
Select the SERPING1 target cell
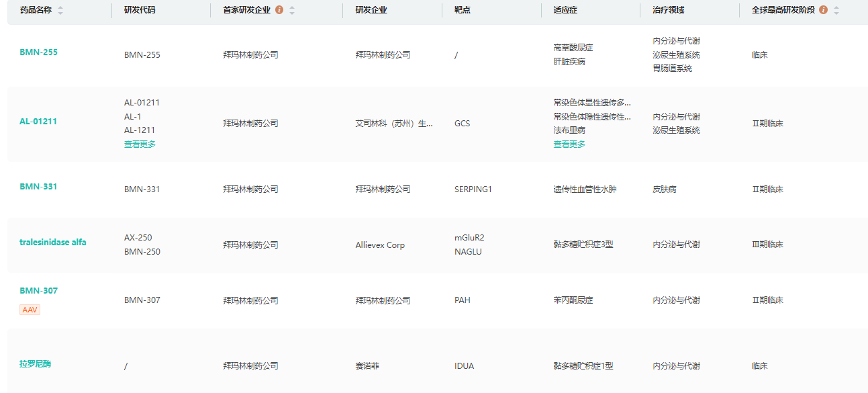coord(473,189)
